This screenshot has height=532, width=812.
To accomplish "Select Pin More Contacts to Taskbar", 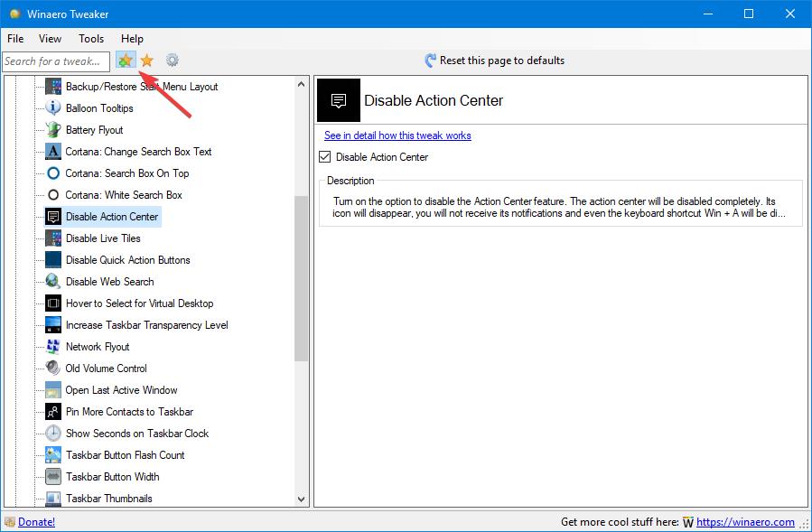I will pos(129,411).
